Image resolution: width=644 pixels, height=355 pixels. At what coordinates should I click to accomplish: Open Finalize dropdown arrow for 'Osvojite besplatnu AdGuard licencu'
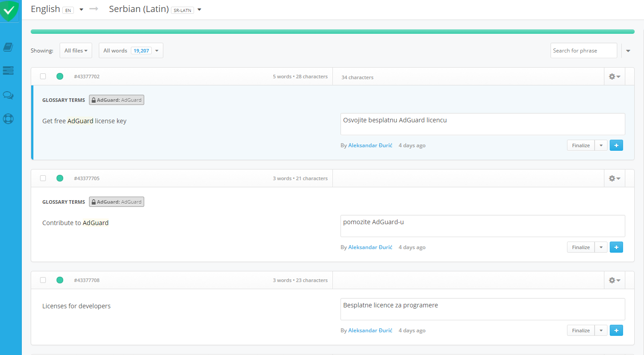pos(601,145)
